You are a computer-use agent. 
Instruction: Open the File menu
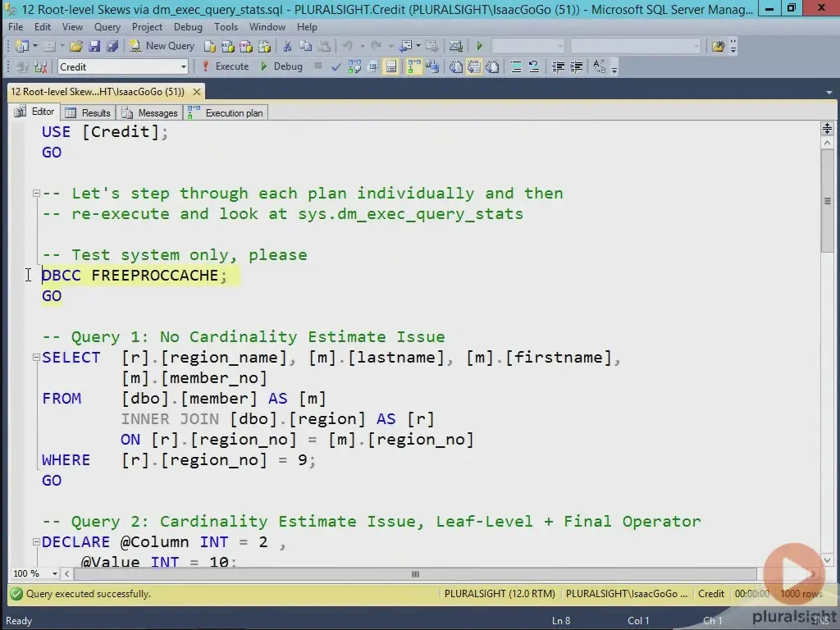(x=16, y=27)
